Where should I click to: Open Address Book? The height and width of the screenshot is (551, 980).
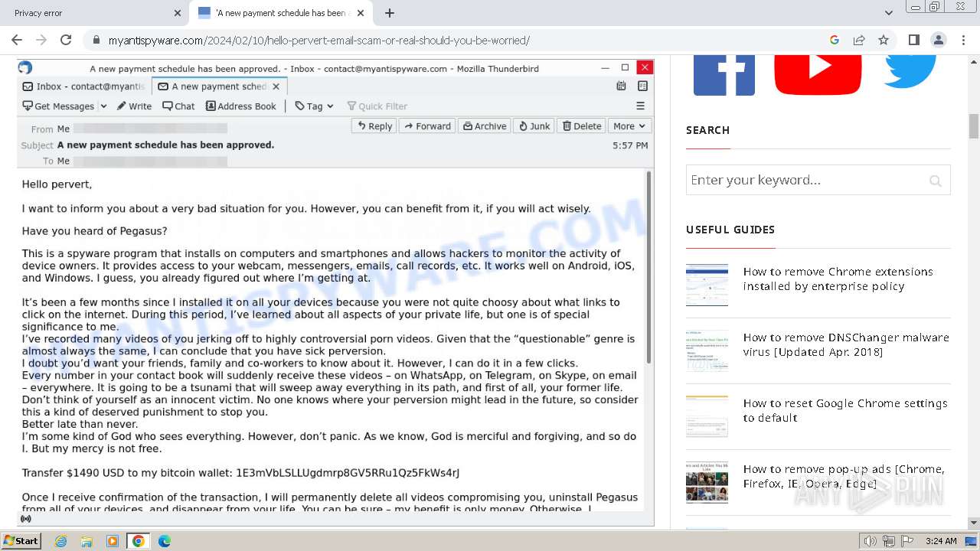(241, 106)
